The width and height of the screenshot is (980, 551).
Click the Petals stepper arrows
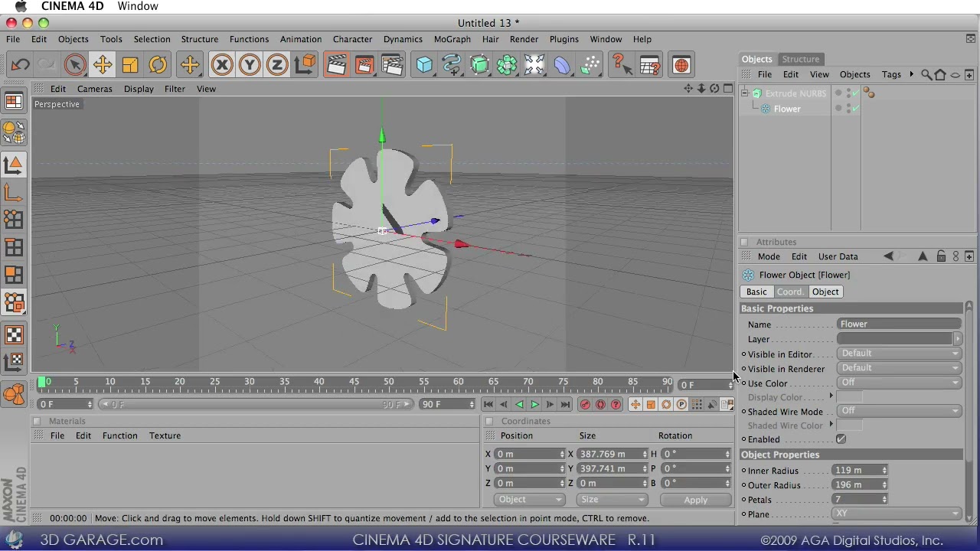(884, 500)
